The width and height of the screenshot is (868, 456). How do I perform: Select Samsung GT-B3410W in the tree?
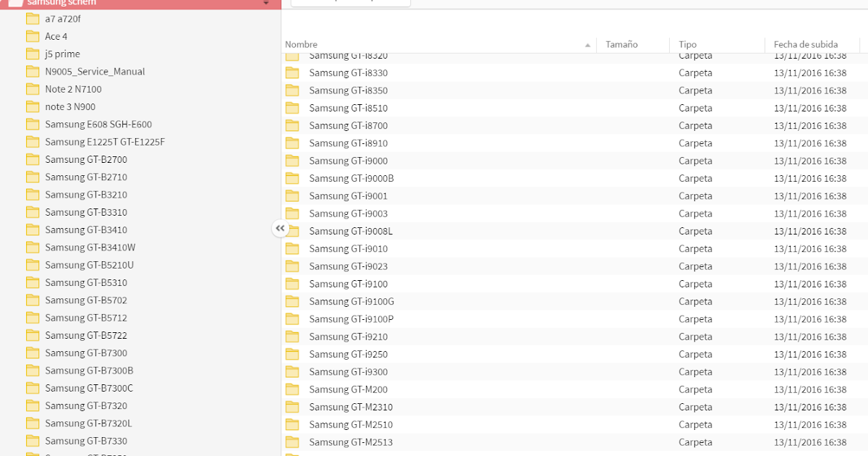[x=90, y=248]
